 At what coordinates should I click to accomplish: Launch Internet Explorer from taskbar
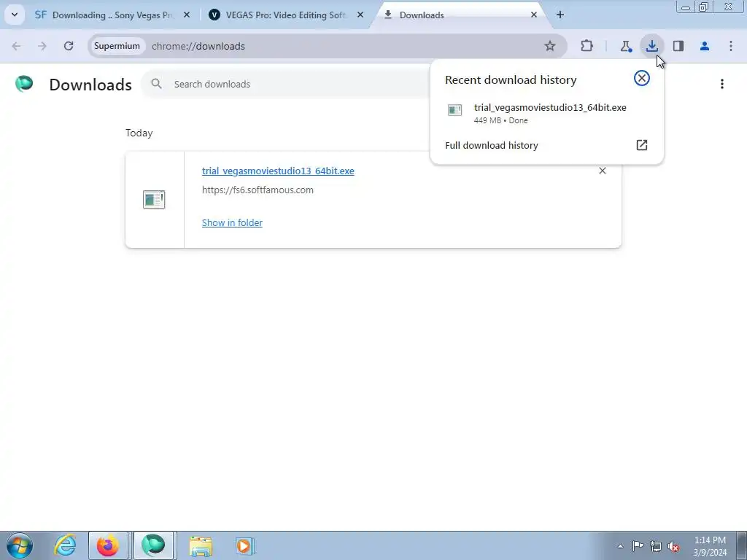pos(65,545)
